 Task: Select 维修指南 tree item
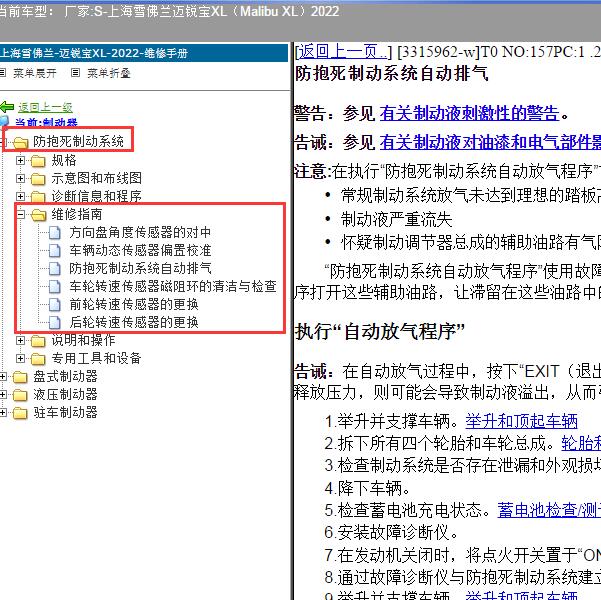click(x=77, y=214)
